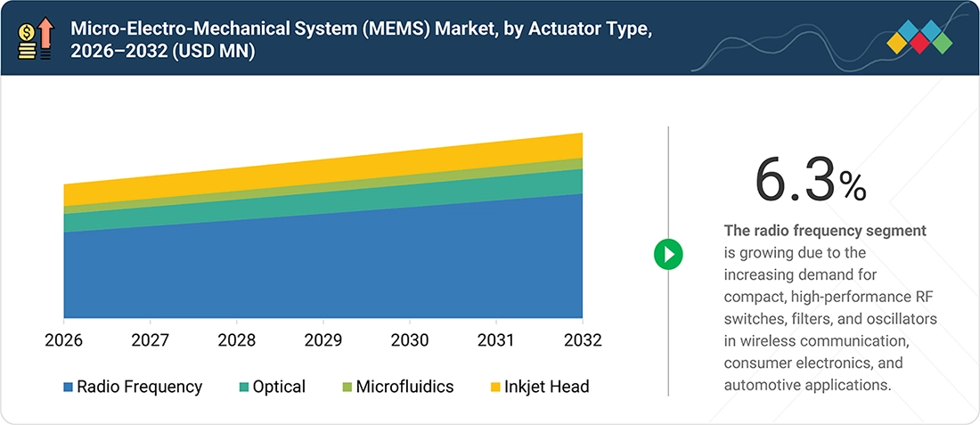Click the Optical legend label

coord(279,387)
